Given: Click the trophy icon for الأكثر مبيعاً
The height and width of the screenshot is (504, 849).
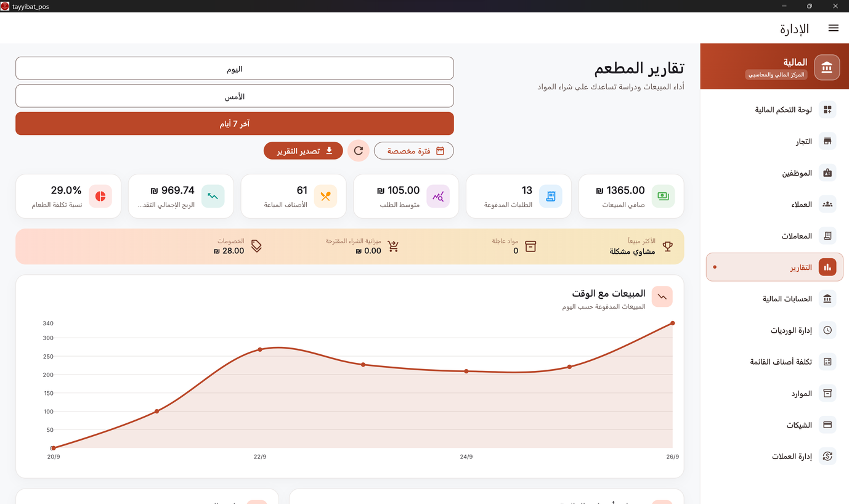Looking at the screenshot, I should [667, 246].
